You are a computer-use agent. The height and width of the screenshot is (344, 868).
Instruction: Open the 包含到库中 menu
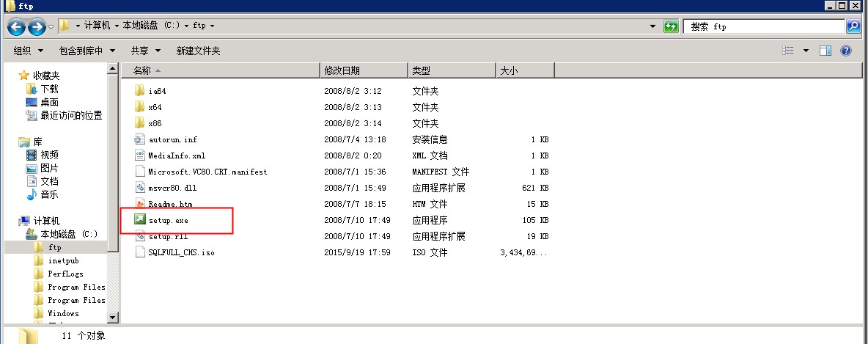[x=87, y=51]
